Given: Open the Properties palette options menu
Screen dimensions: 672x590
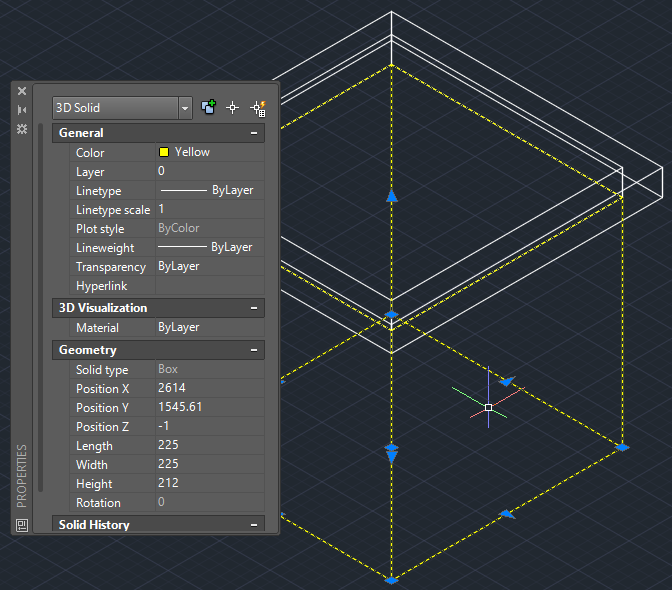Looking at the screenshot, I should [x=22, y=129].
